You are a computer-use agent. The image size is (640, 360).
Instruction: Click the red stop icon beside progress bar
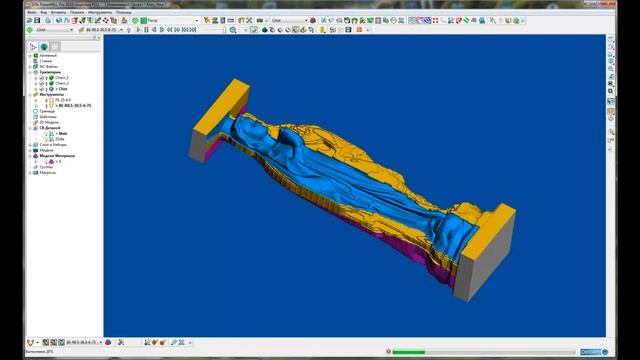click(x=388, y=351)
